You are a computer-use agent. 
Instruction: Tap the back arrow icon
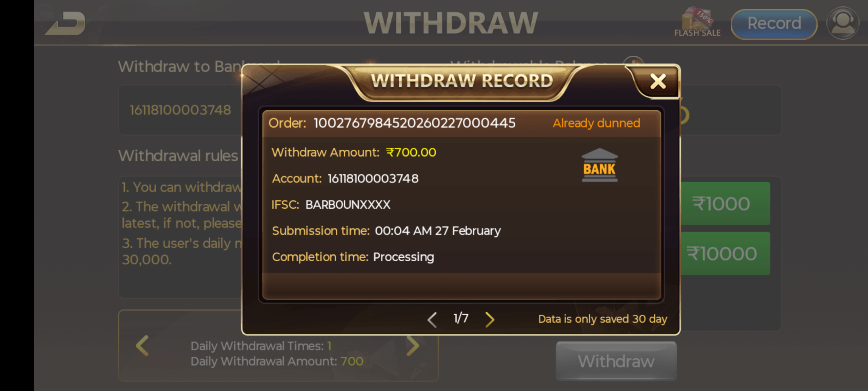[x=66, y=23]
